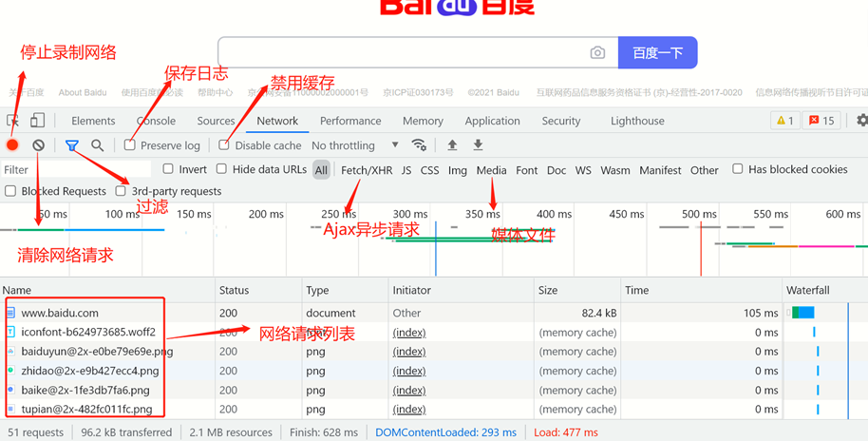
Task: Export HAR file download icon
Action: click(478, 145)
